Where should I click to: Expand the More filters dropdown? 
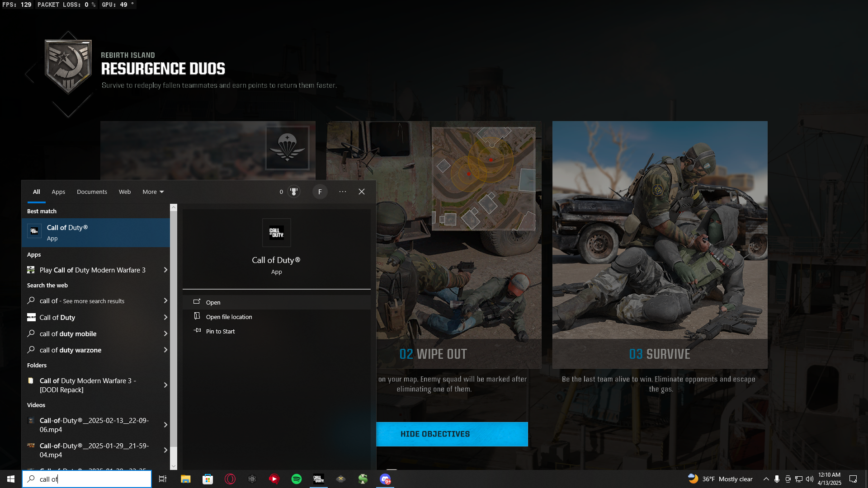[x=153, y=192]
